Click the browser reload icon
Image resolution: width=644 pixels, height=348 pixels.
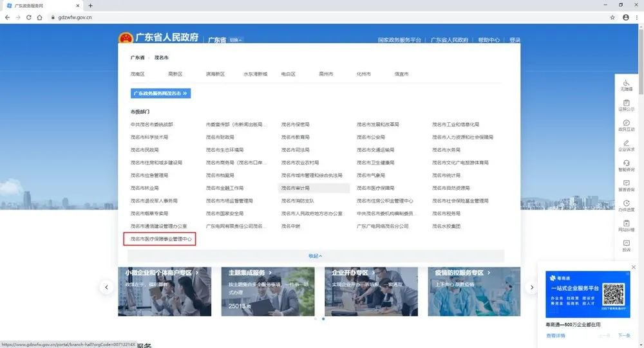click(30, 17)
